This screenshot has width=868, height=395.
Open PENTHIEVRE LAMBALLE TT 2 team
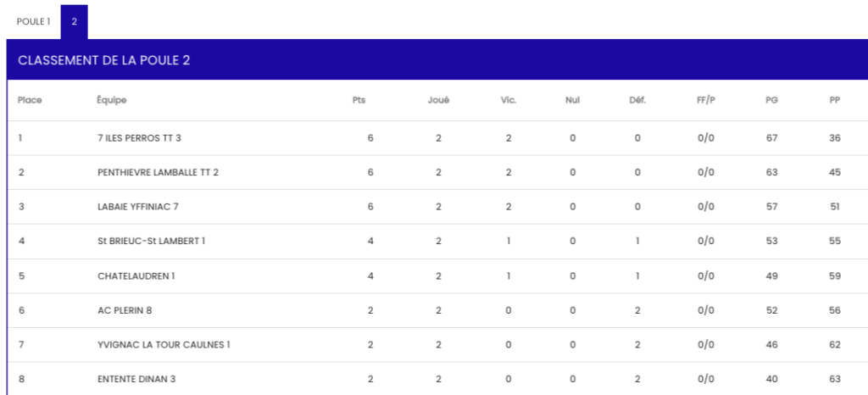pyautogui.click(x=158, y=172)
